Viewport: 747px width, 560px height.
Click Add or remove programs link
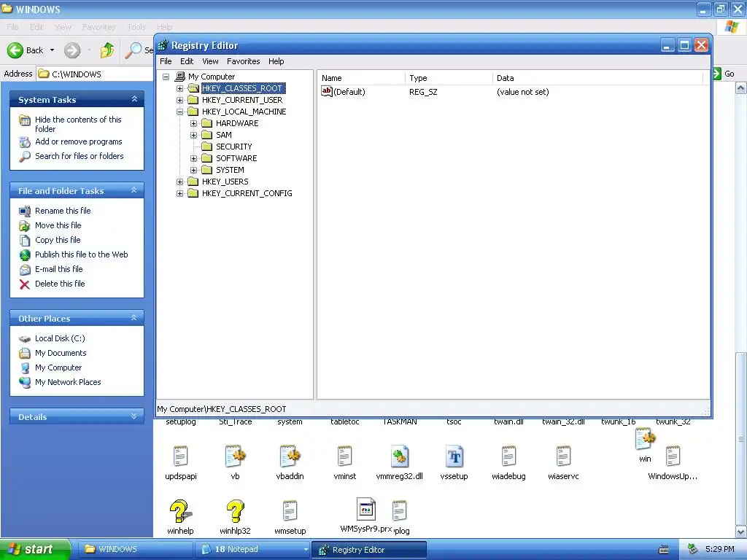(x=79, y=141)
